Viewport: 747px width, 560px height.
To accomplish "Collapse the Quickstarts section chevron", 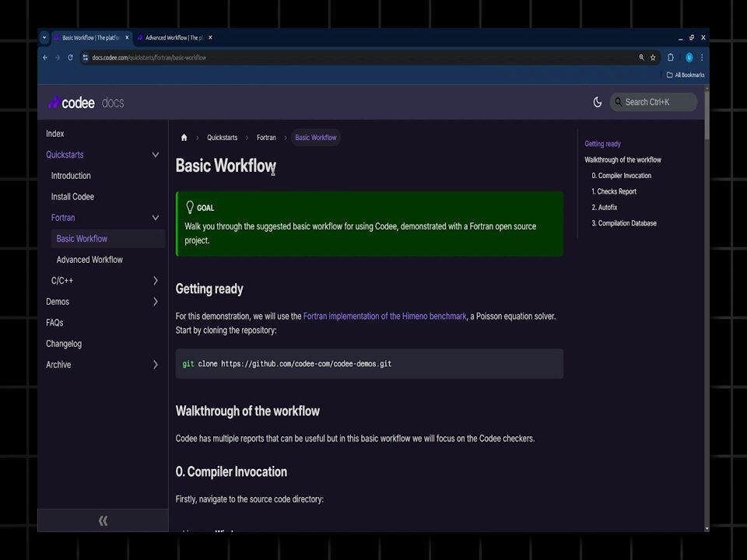I will [156, 155].
